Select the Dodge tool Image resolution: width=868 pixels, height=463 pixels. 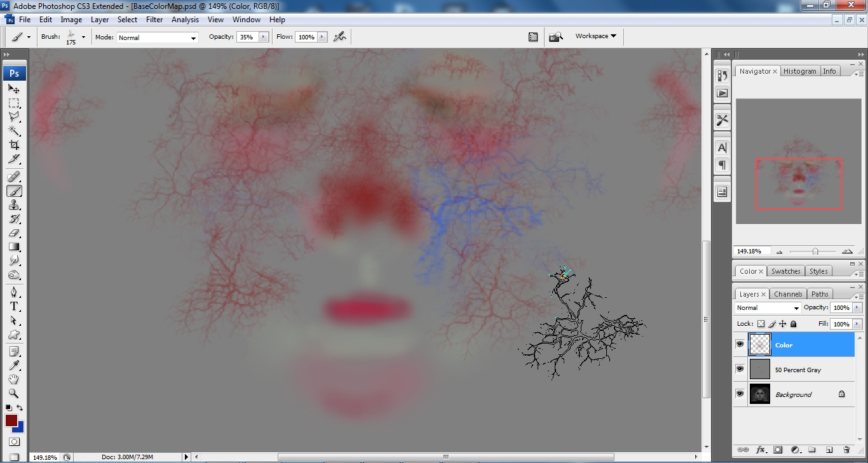(x=14, y=274)
